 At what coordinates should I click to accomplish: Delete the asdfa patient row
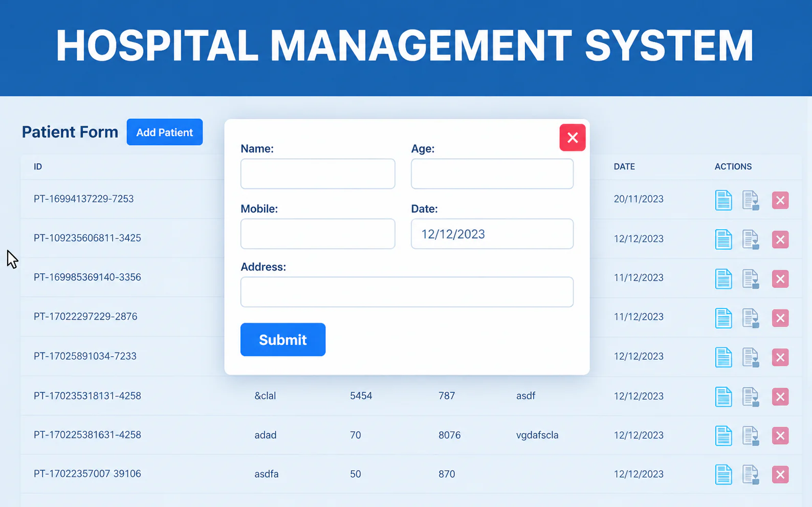click(x=780, y=475)
